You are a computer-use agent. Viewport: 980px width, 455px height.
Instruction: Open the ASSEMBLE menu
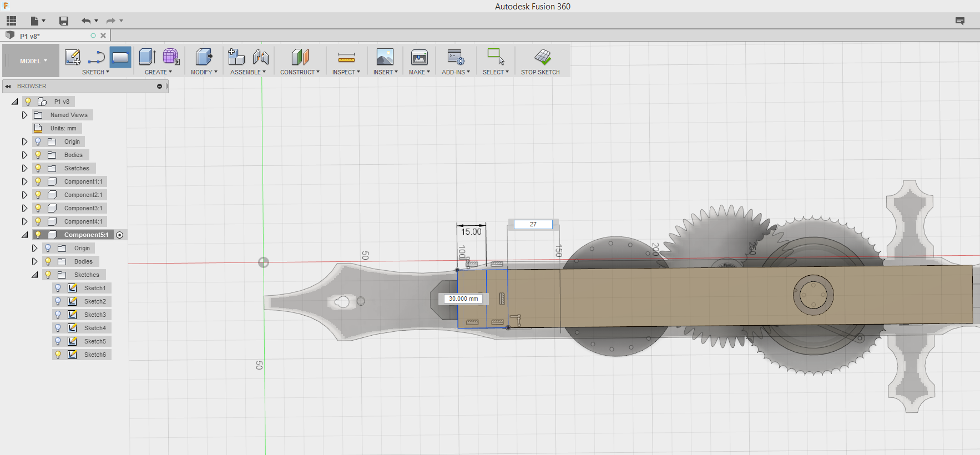248,72
